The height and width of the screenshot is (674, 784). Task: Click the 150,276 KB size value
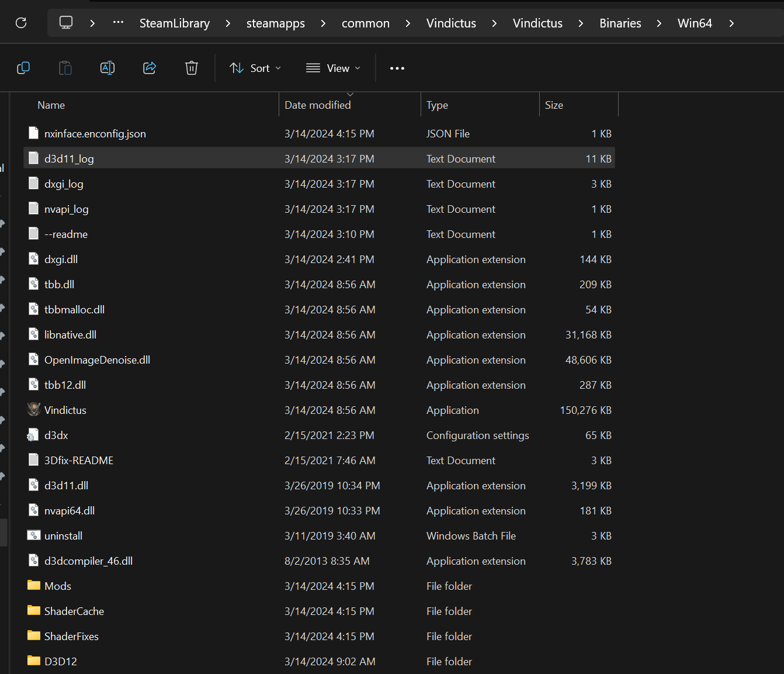(585, 410)
